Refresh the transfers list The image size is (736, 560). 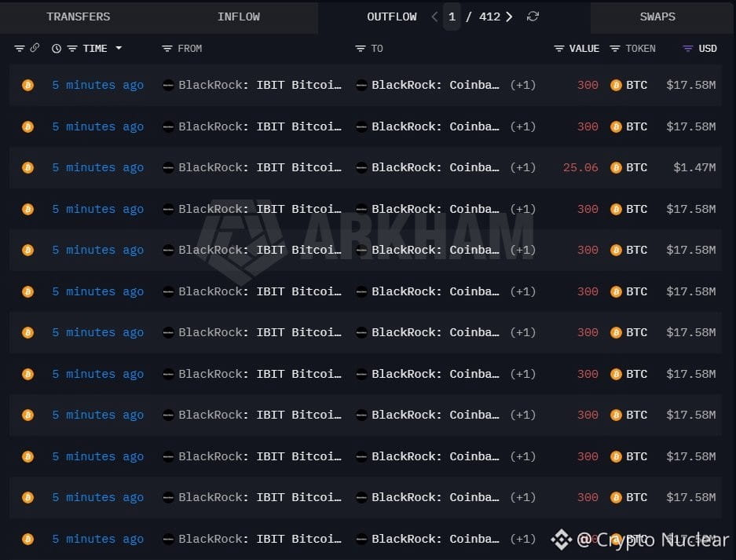click(533, 17)
